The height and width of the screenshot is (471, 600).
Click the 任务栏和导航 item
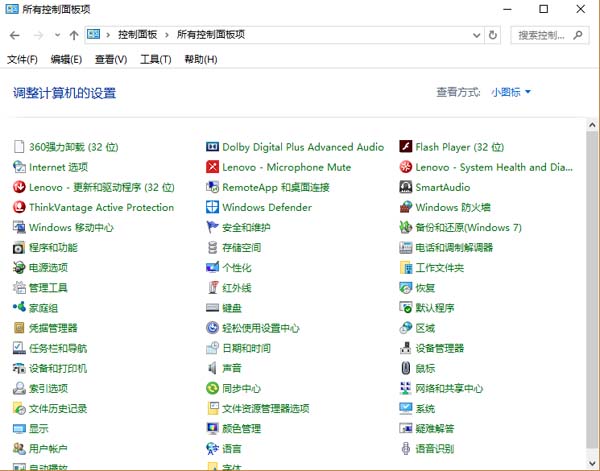[x=50, y=348]
